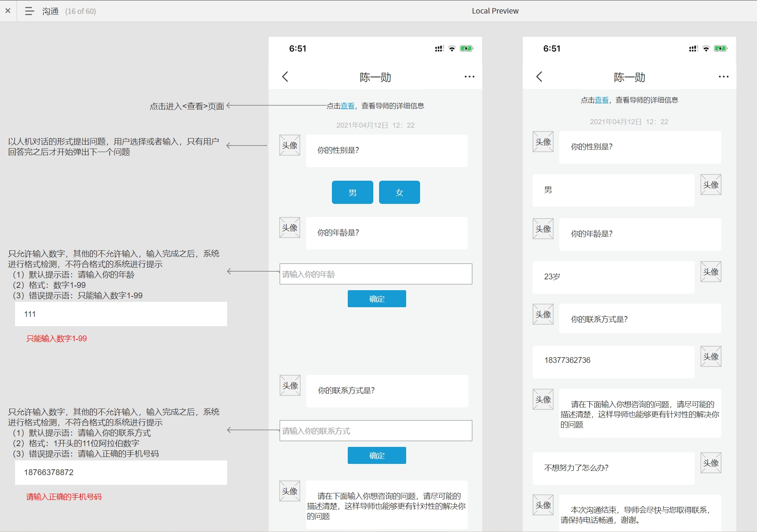The width and height of the screenshot is (757, 532).
Task: Click the Wi-Fi icon in left phone
Action: tap(452, 48)
